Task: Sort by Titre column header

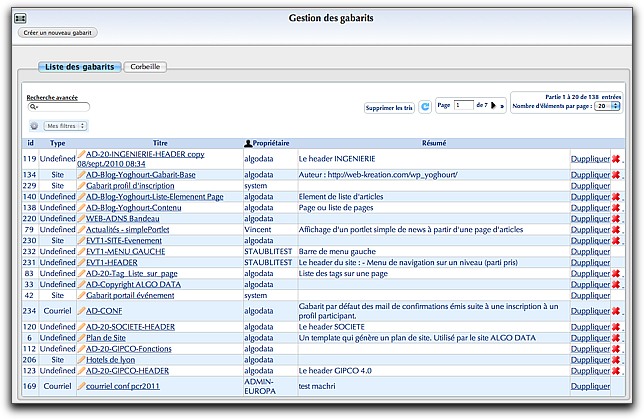Action: 160,143
